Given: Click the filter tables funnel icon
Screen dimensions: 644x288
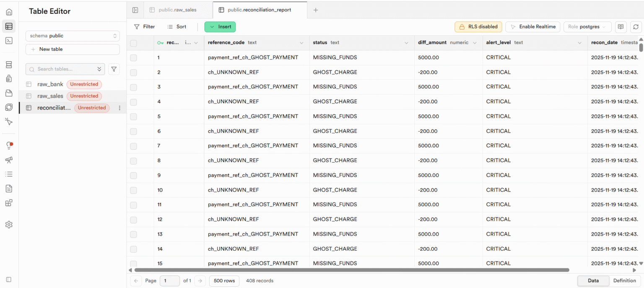Looking at the screenshot, I should [x=114, y=69].
